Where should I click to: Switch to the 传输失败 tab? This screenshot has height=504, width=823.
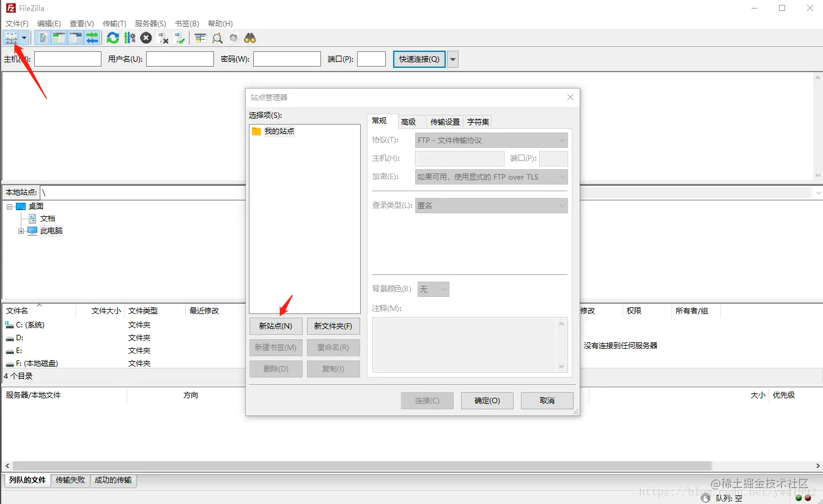70,480
